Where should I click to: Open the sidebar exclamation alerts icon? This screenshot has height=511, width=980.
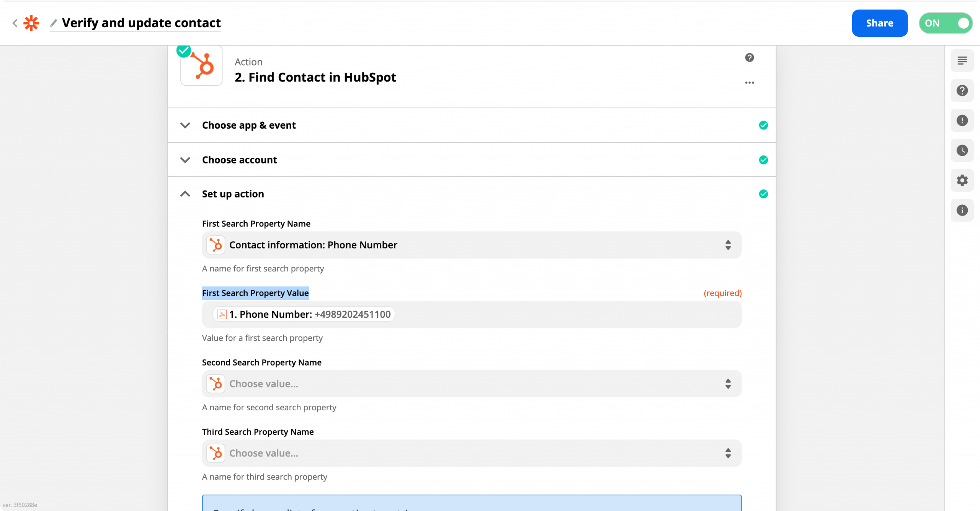[x=962, y=121]
